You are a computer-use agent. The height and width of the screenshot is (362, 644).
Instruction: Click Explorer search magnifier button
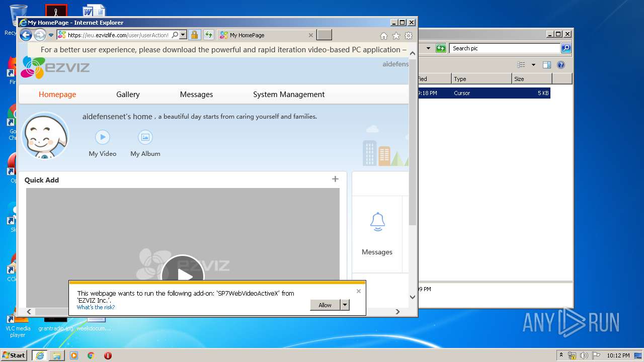tap(566, 48)
